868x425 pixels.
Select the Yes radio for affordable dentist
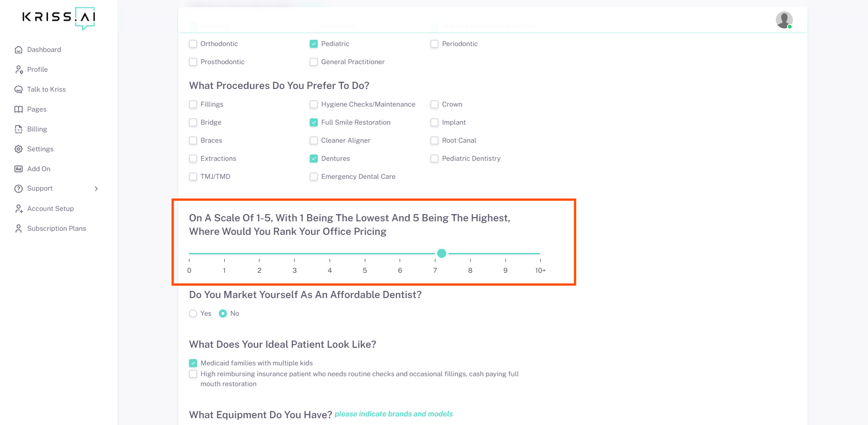[x=193, y=313]
